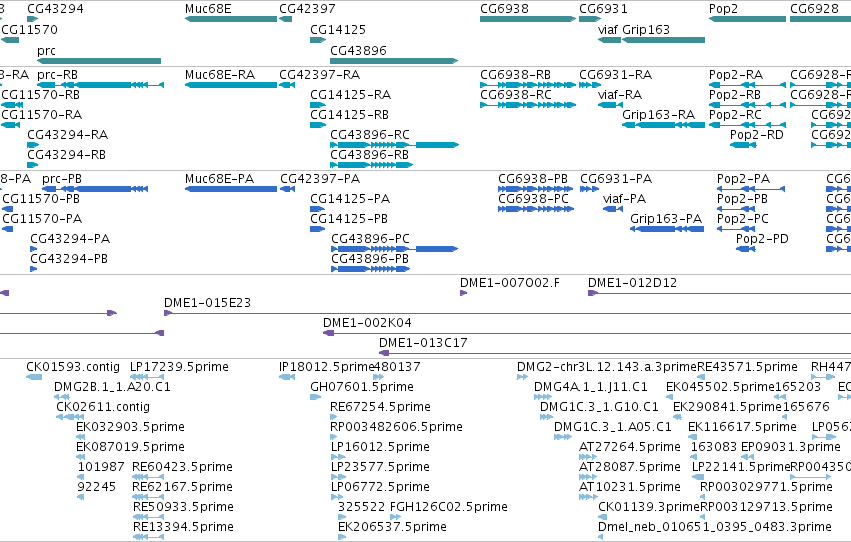Select the CG42397 gene arrow
The width and height of the screenshot is (851, 542).
point(285,19)
